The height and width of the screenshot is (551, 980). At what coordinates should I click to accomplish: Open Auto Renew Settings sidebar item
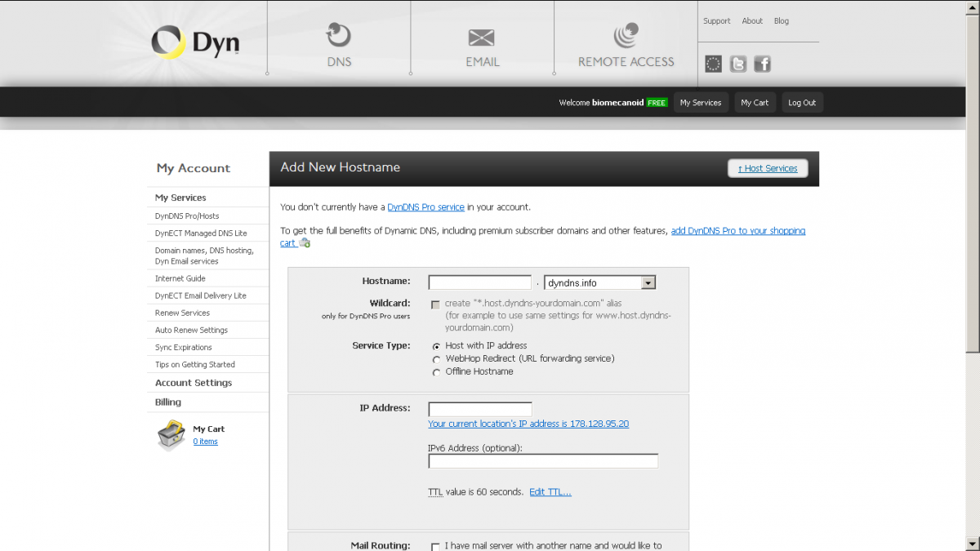(191, 330)
